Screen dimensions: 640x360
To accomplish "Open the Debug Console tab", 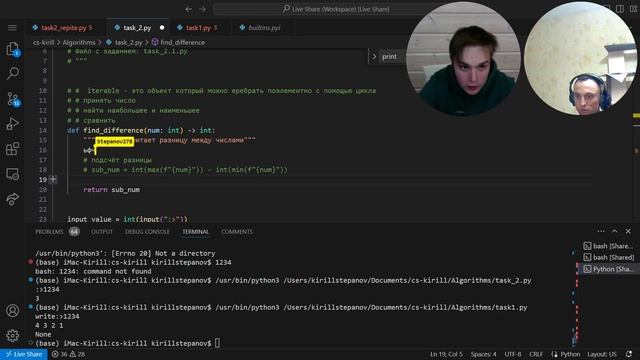I will click(x=147, y=232).
